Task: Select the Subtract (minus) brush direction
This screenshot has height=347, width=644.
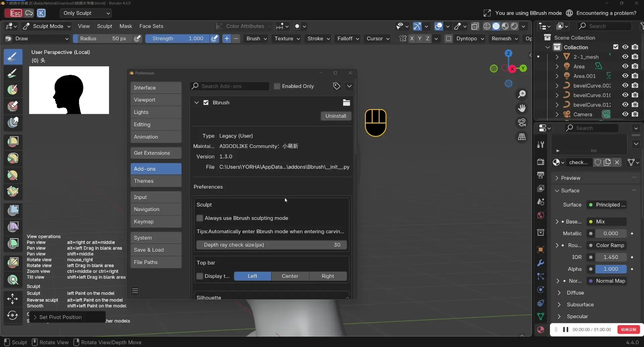Action: (x=236, y=39)
